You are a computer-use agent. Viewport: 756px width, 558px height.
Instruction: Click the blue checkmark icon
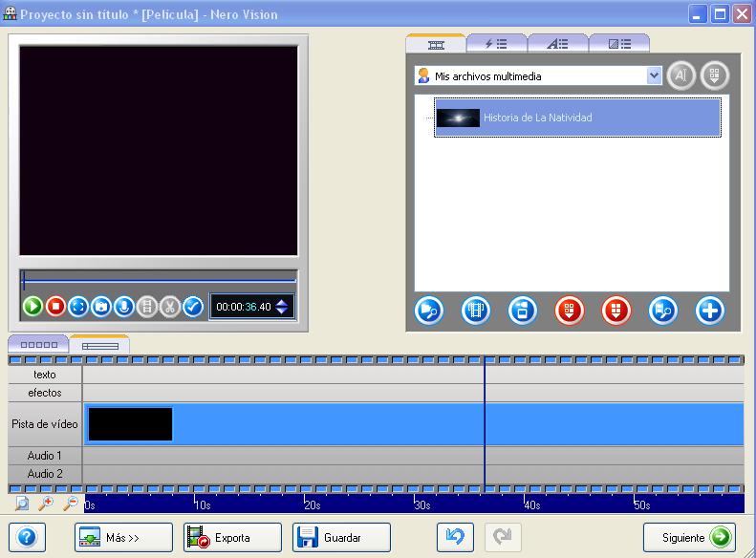[x=193, y=307]
